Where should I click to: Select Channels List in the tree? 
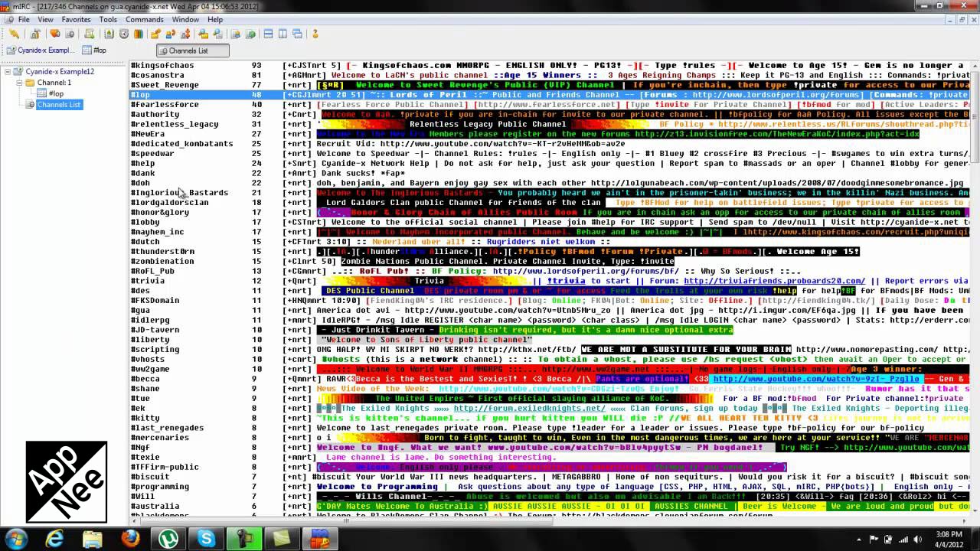point(59,105)
